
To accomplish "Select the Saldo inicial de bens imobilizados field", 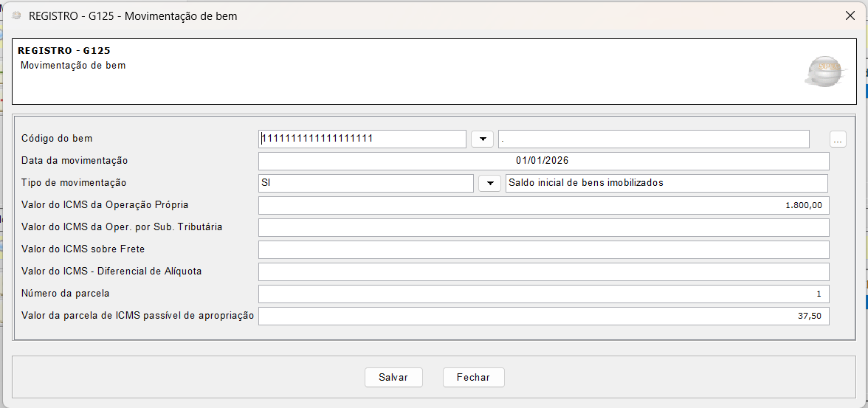I will (666, 183).
